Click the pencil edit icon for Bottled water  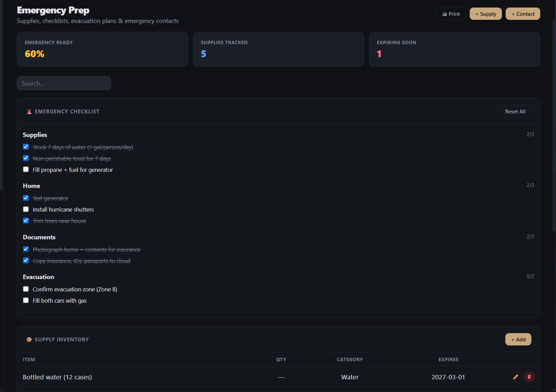[515, 377]
